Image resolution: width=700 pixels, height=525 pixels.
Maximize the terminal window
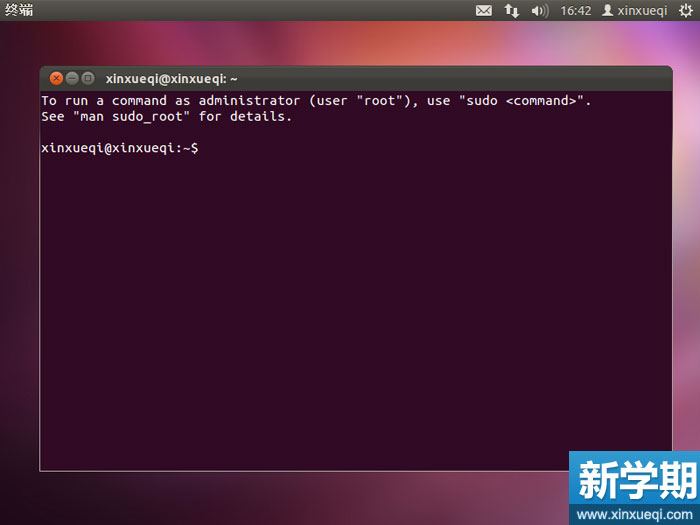pyautogui.click(x=88, y=79)
